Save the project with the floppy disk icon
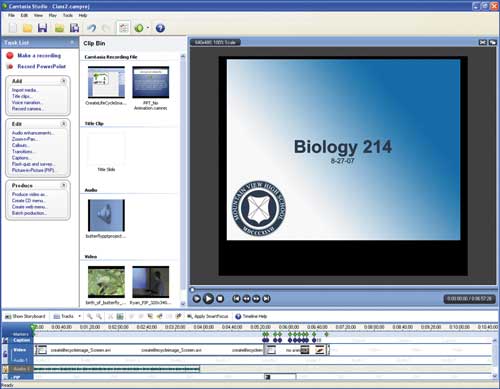The width and height of the screenshot is (500, 389). [x=42, y=28]
